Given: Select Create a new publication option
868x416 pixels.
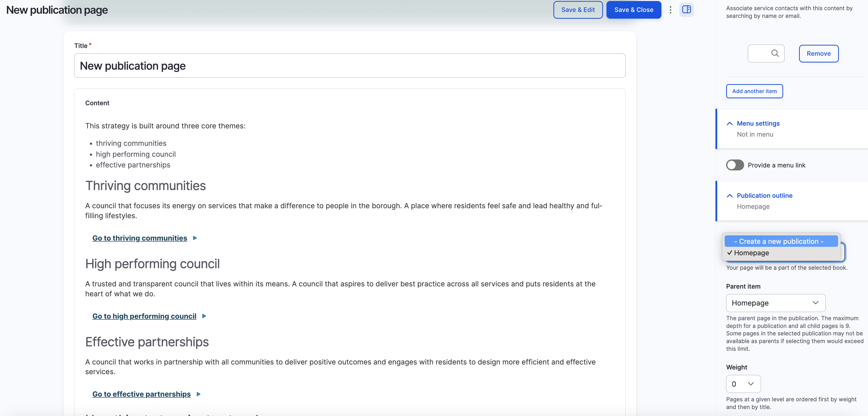Looking at the screenshot, I should (x=781, y=241).
